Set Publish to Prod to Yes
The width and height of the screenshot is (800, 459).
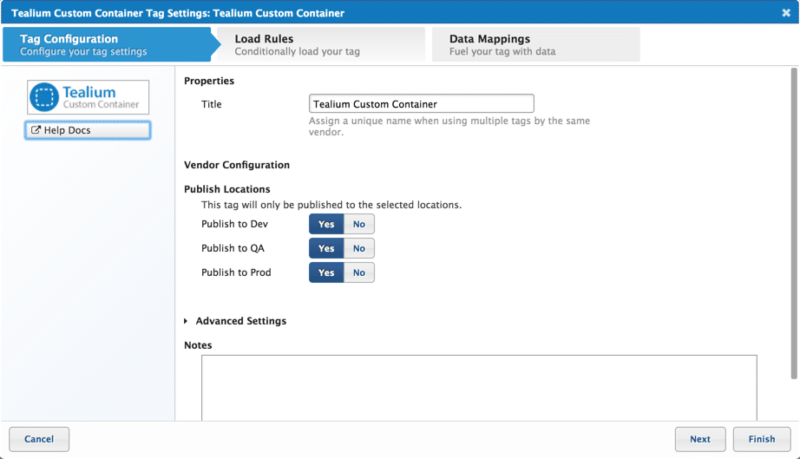point(326,272)
